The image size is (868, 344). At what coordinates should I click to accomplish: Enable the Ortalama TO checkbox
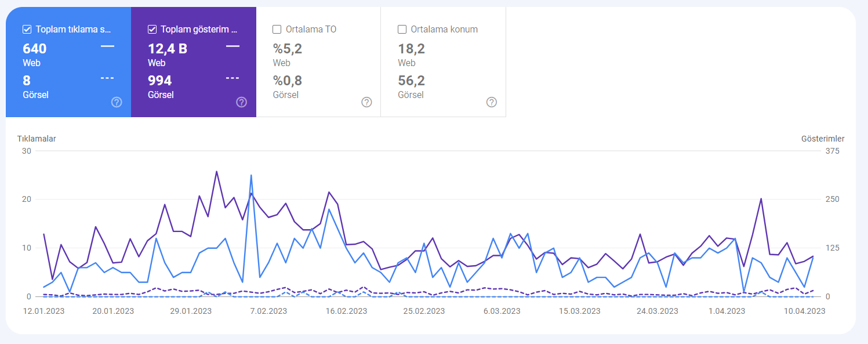(277, 29)
